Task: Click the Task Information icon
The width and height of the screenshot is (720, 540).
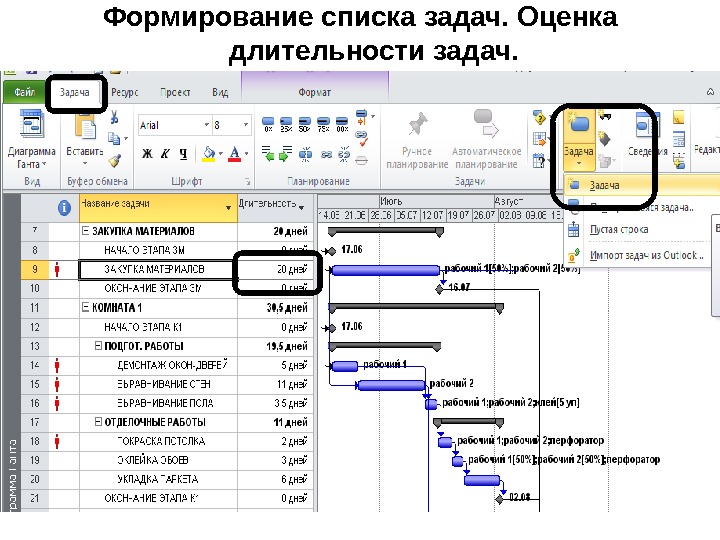Action: pos(647,125)
